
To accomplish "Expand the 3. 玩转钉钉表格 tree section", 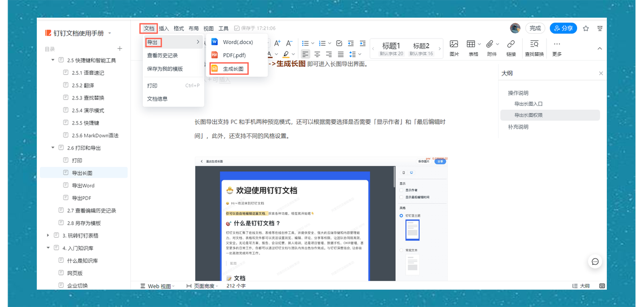I will (x=49, y=235).
